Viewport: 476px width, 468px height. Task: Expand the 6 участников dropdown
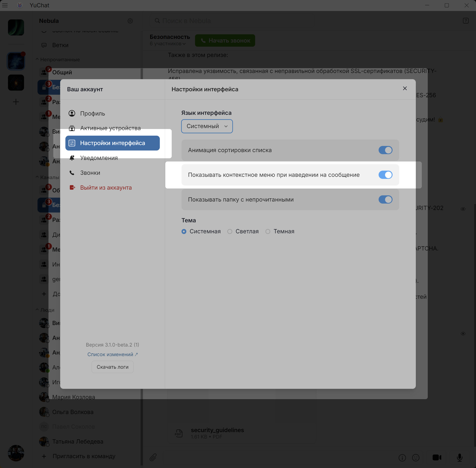pyautogui.click(x=168, y=44)
